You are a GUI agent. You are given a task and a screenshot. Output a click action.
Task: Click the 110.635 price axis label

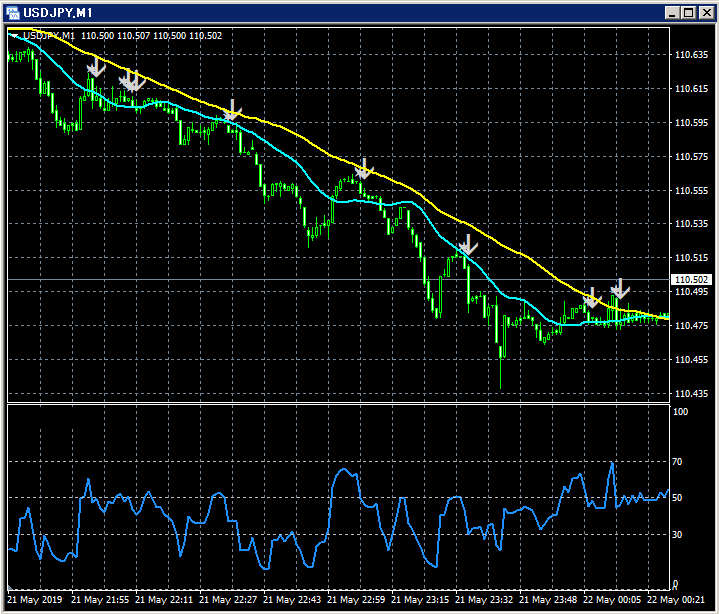(x=691, y=55)
